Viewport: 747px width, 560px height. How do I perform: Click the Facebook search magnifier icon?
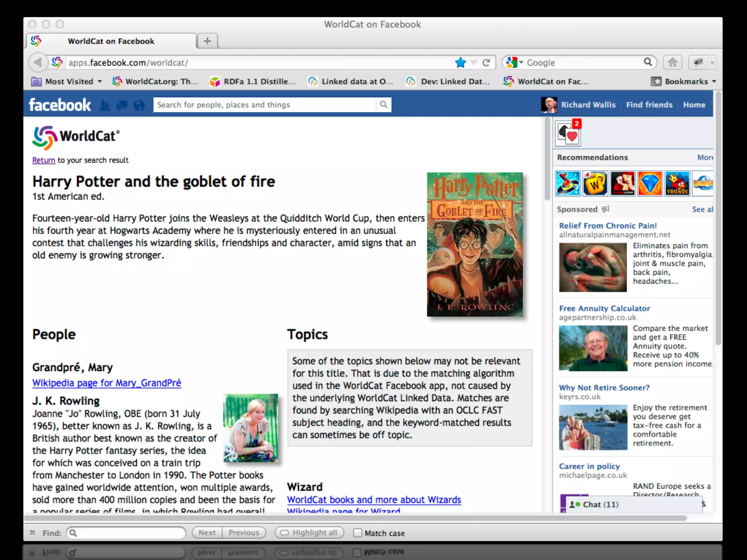click(383, 105)
